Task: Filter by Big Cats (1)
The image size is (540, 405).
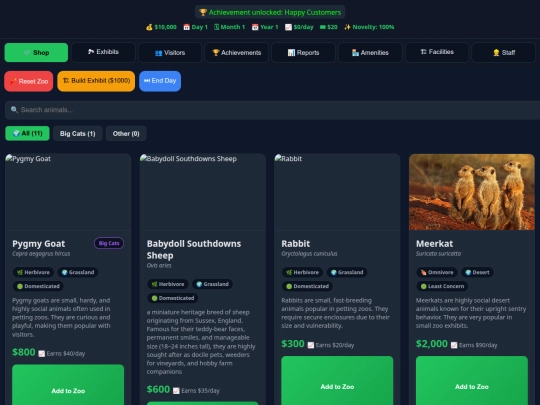Action: pyautogui.click(x=77, y=133)
